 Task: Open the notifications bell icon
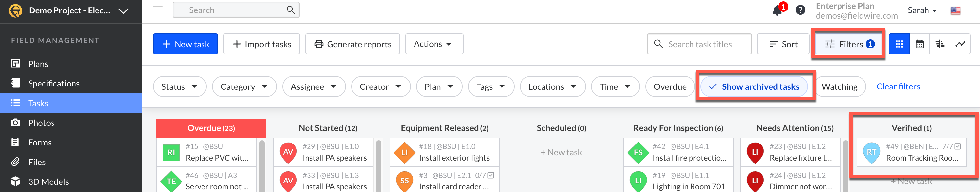[777, 10]
